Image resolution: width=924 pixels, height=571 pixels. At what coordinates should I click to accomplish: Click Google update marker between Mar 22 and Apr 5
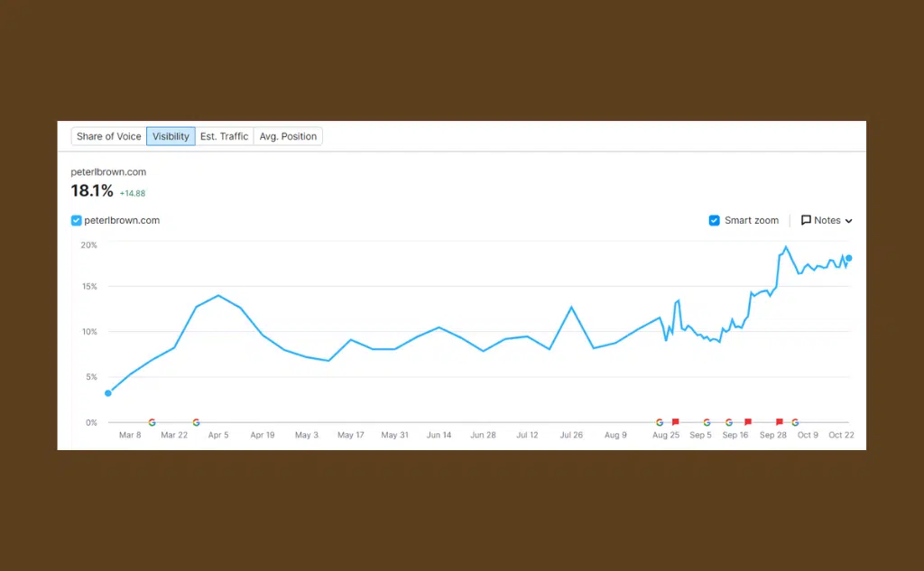click(x=196, y=422)
